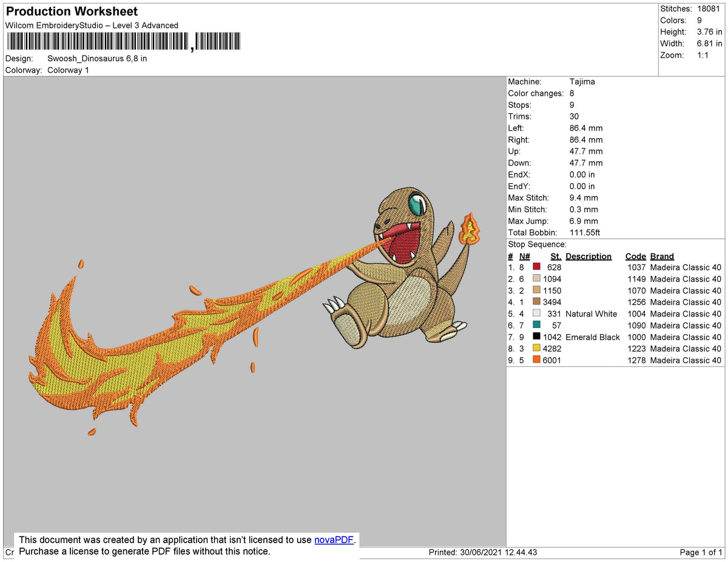The height and width of the screenshot is (562, 728).
Task: Select the red color swatch for stop 1
Action: coord(536,267)
